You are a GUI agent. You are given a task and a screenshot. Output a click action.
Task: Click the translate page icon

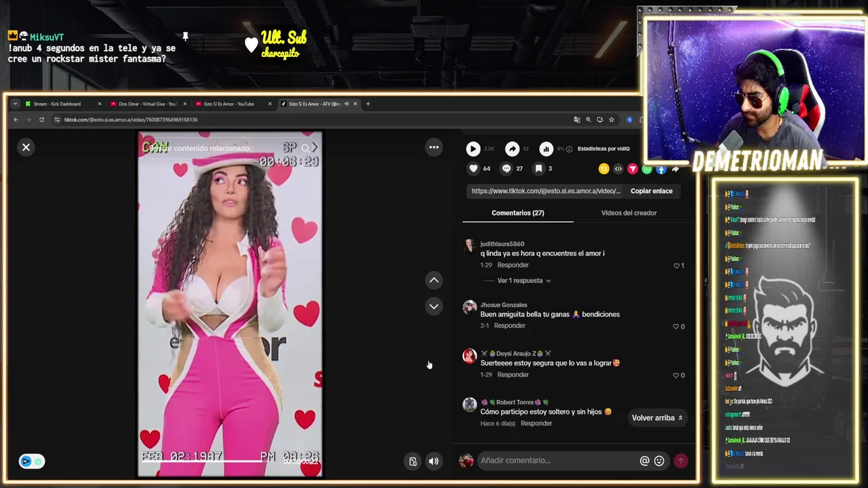click(576, 120)
